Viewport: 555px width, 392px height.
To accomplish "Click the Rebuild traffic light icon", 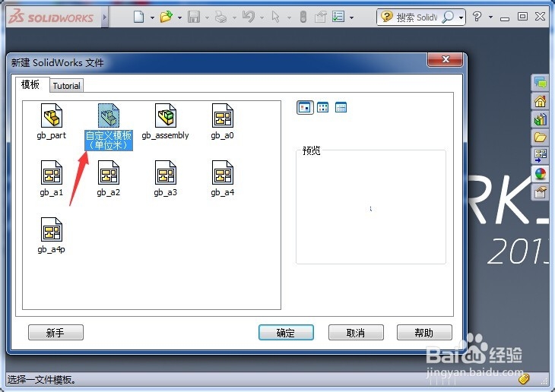I will tap(303, 17).
